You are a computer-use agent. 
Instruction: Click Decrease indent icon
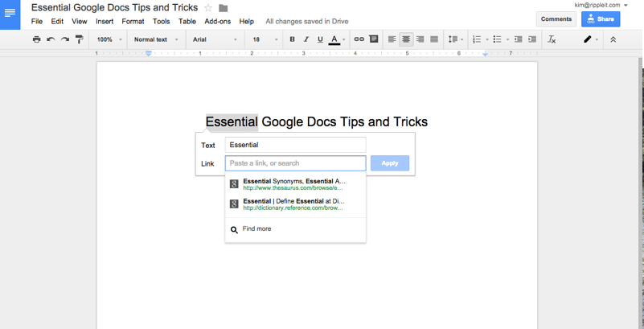coord(519,39)
